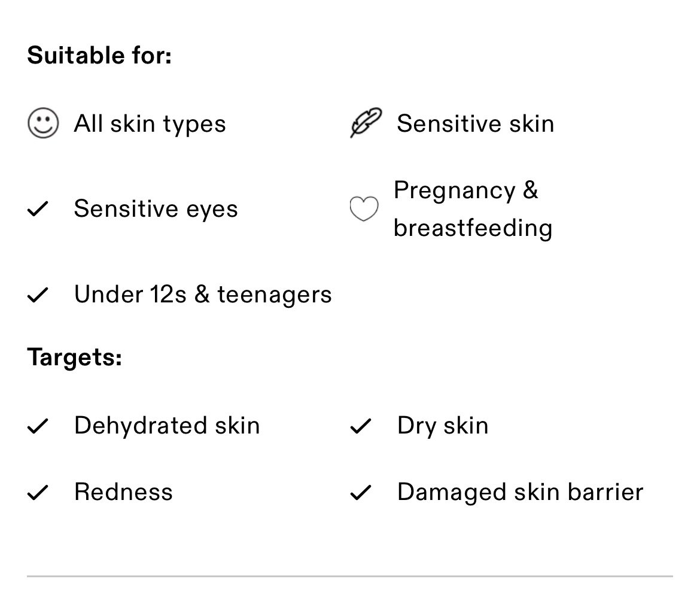The image size is (700, 591).
Task: Select the "Redness" target text
Action: 123,492
